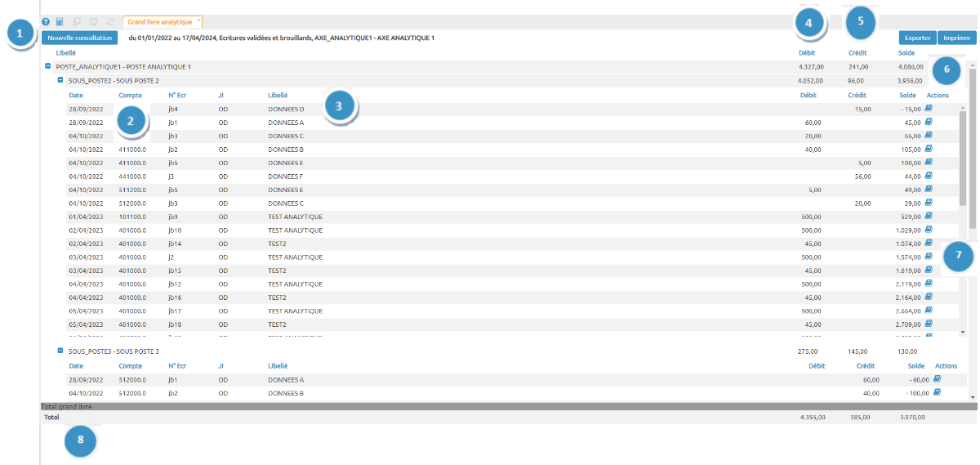Click the refresh icon in the top toolbar
The height and width of the screenshot is (465, 980).
coord(109,22)
